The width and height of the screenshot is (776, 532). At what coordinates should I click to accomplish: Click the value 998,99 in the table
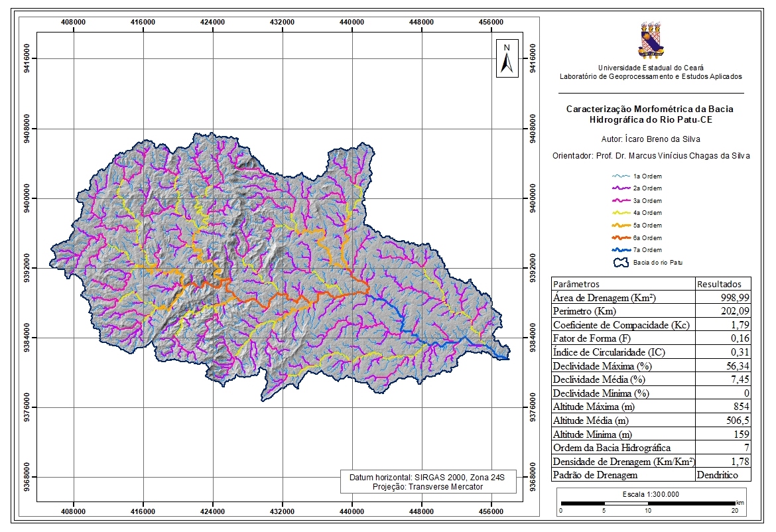pyautogui.click(x=735, y=297)
